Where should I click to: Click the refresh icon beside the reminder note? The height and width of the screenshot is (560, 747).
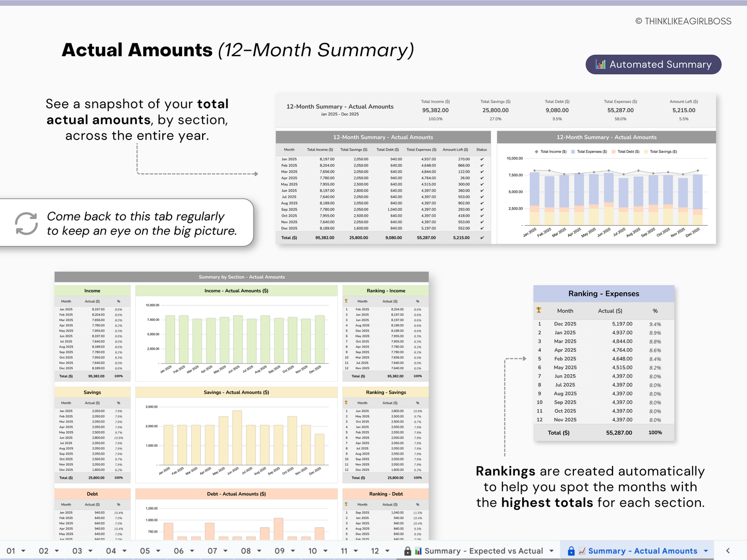26,223
